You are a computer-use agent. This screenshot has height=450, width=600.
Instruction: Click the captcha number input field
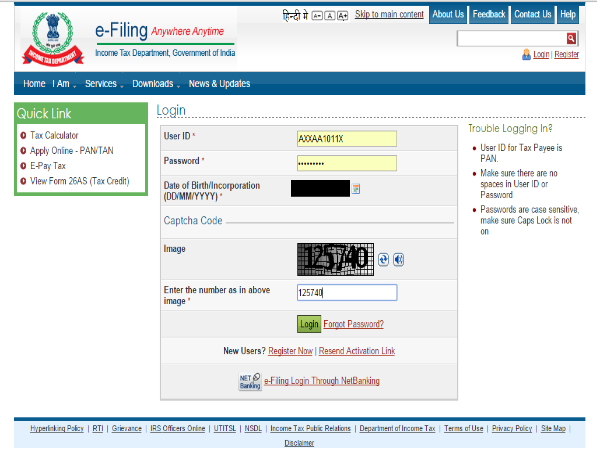tap(346, 293)
